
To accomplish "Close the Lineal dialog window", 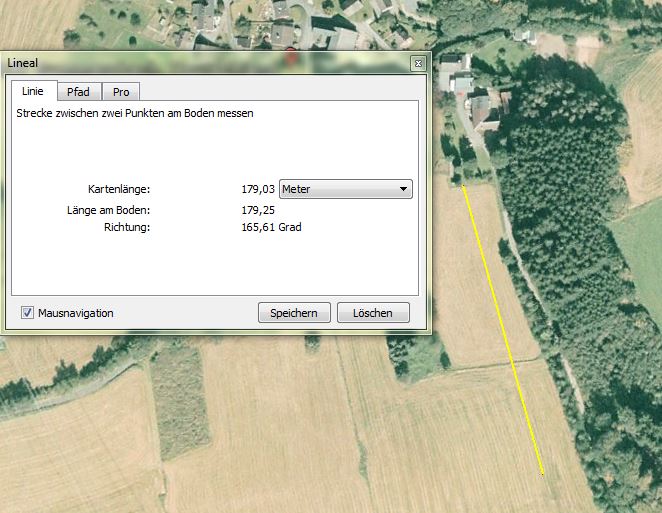I will coord(418,62).
